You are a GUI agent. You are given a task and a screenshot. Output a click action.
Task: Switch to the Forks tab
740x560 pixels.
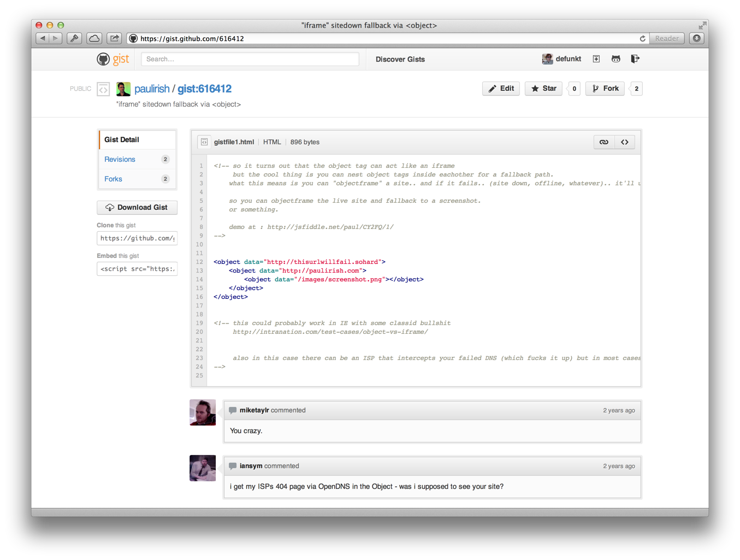(113, 179)
